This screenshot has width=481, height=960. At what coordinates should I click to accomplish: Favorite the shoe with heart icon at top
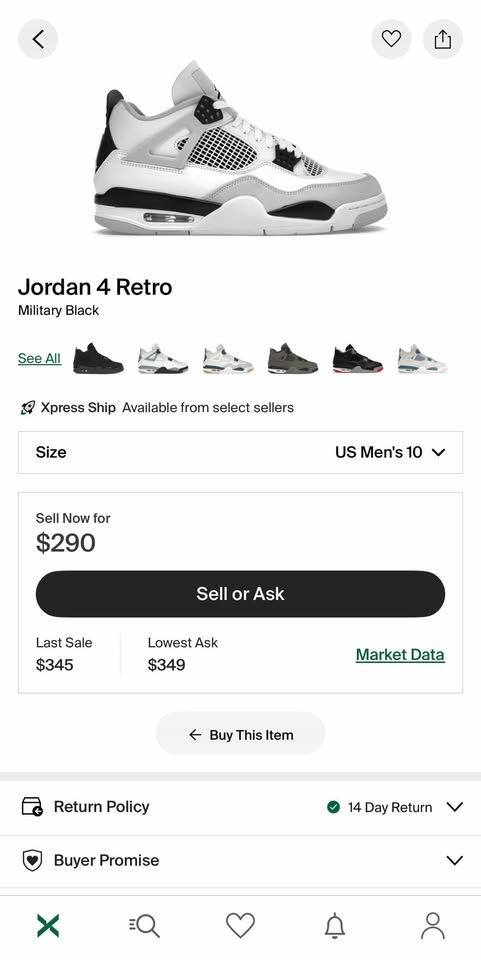click(391, 39)
